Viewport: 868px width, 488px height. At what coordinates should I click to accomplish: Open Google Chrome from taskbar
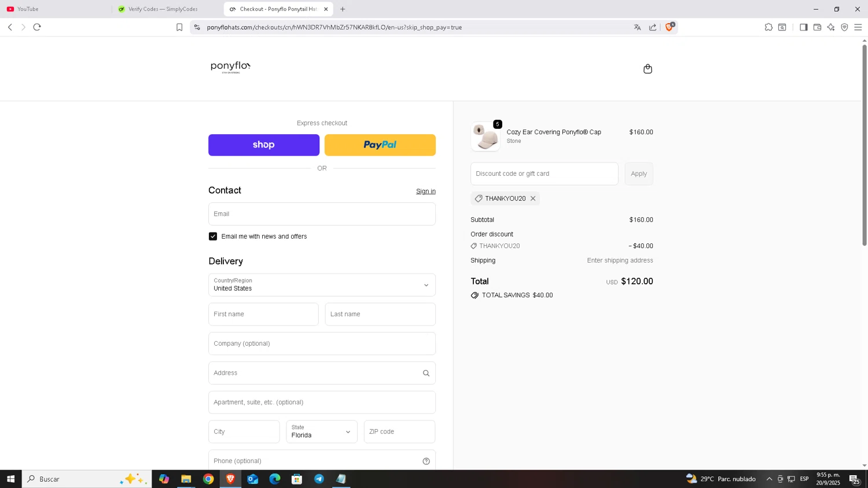[208, 479]
